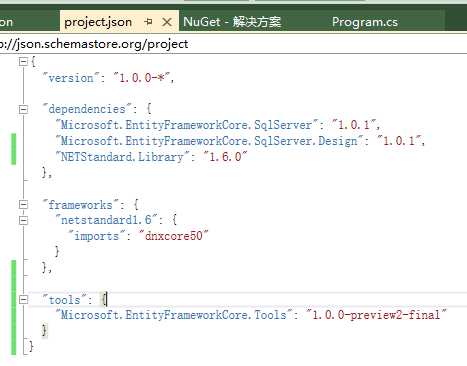
Task: Click the "NETStandard.Library" key
Action: (122, 157)
